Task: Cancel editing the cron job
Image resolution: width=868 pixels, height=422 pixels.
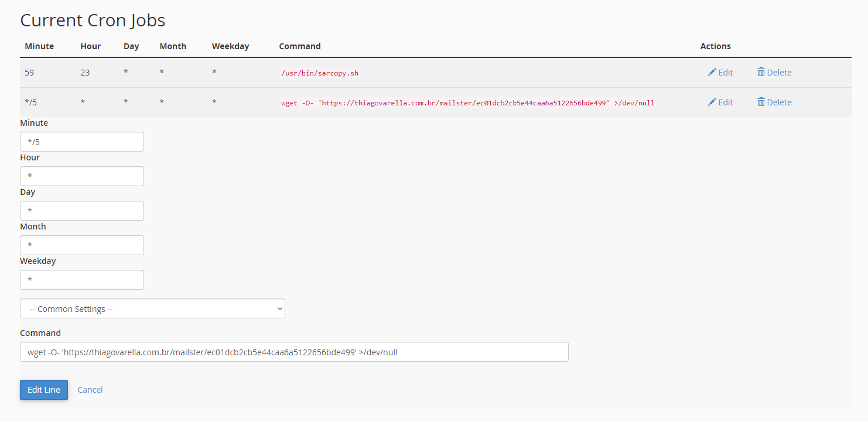Action: (90, 390)
